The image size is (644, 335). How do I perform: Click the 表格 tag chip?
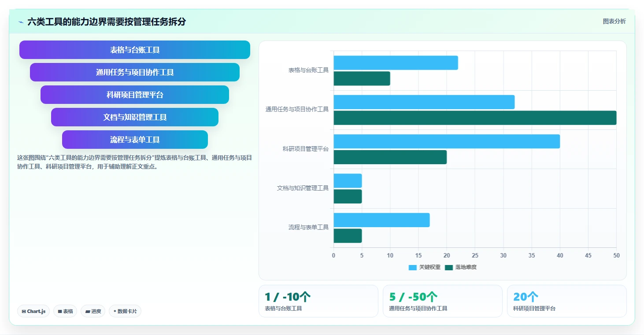pyautogui.click(x=65, y=311)
